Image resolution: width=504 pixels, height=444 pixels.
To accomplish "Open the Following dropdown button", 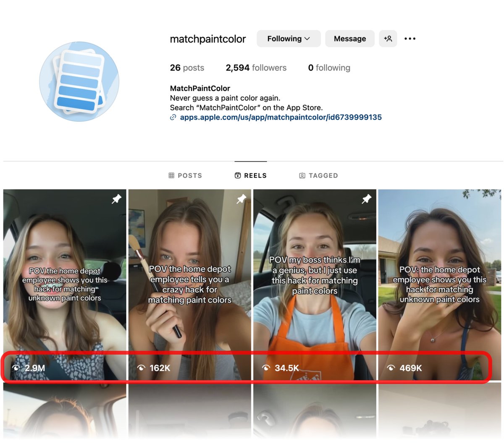I will 289,39.
